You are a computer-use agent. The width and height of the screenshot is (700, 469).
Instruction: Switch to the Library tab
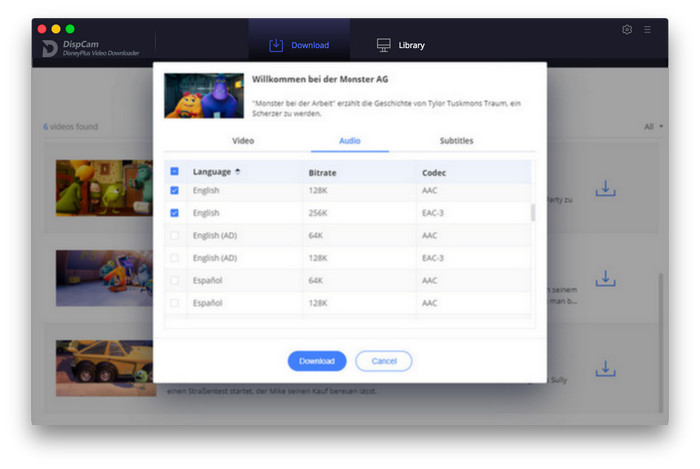[400, 45]
